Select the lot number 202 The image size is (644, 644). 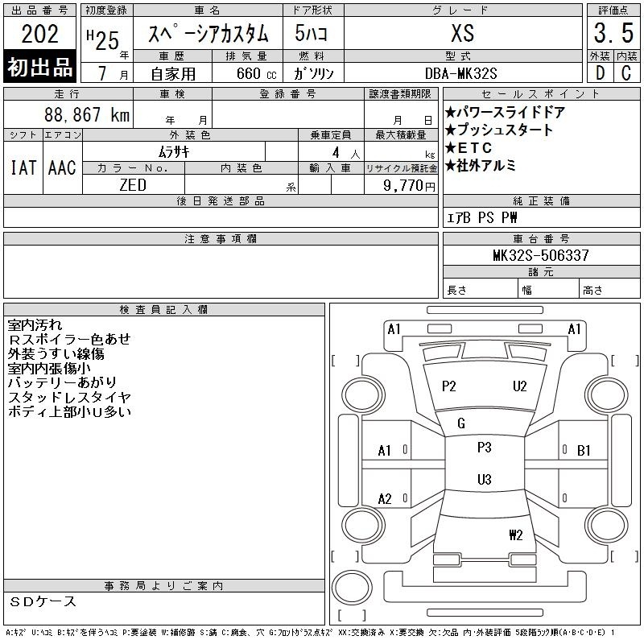(40, 35)
